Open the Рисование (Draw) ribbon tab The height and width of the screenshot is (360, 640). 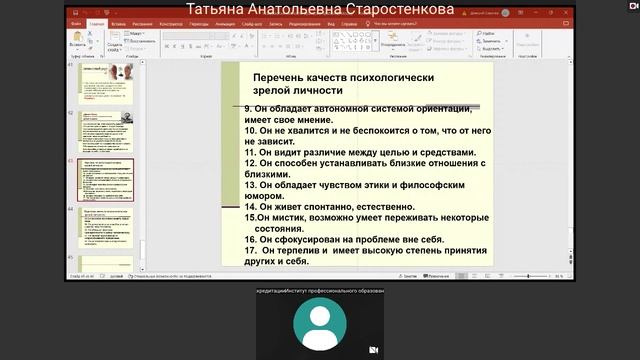[142, 24]
